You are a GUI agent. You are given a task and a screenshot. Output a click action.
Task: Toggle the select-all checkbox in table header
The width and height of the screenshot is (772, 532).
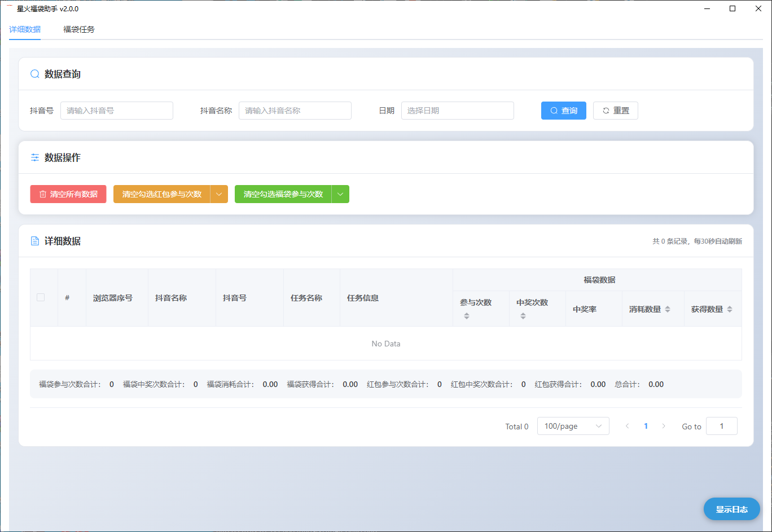tap(41, 297)
